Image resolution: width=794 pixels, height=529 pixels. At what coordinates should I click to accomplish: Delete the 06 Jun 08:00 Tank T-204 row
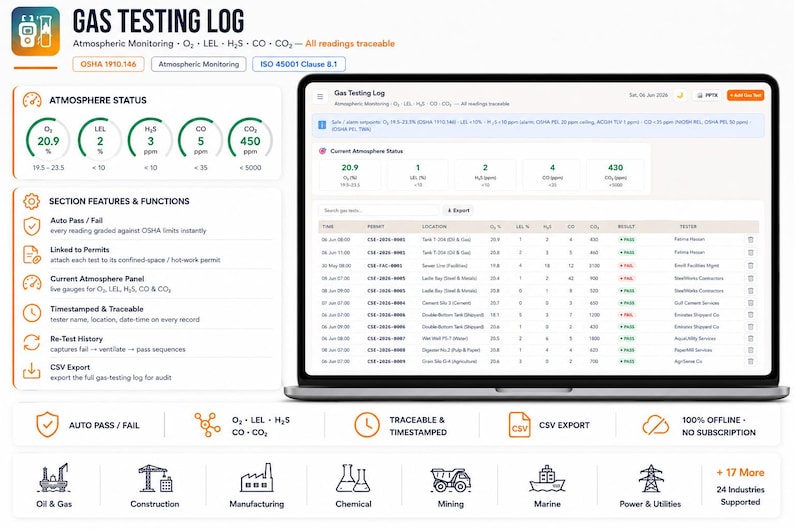[750, 239]
